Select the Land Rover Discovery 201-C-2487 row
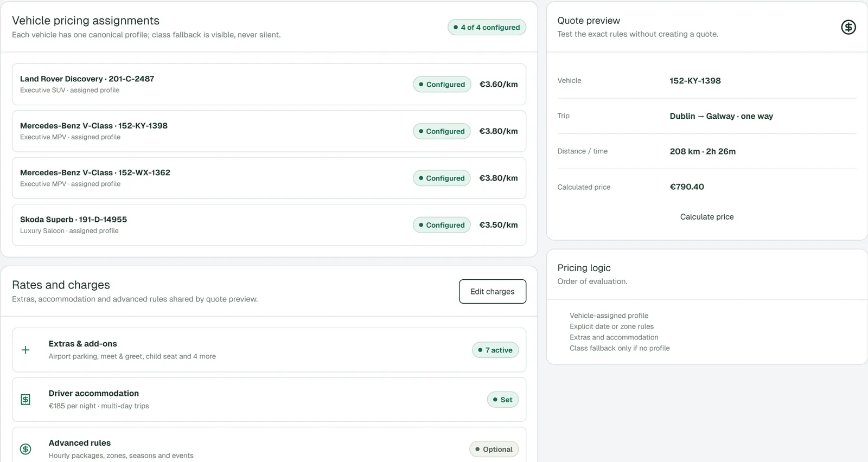This screenshot has width=868, height=462. (269, 84)
